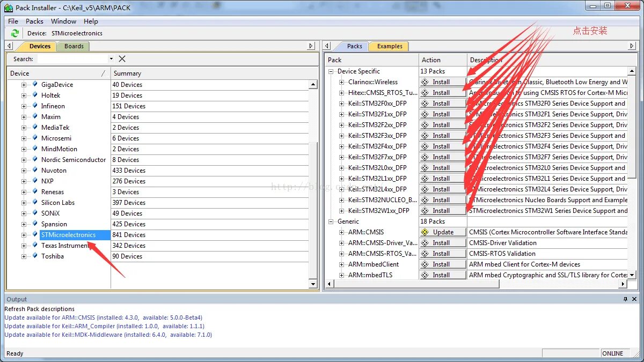
Task: Close the Output panel
Action: point(634,299)
